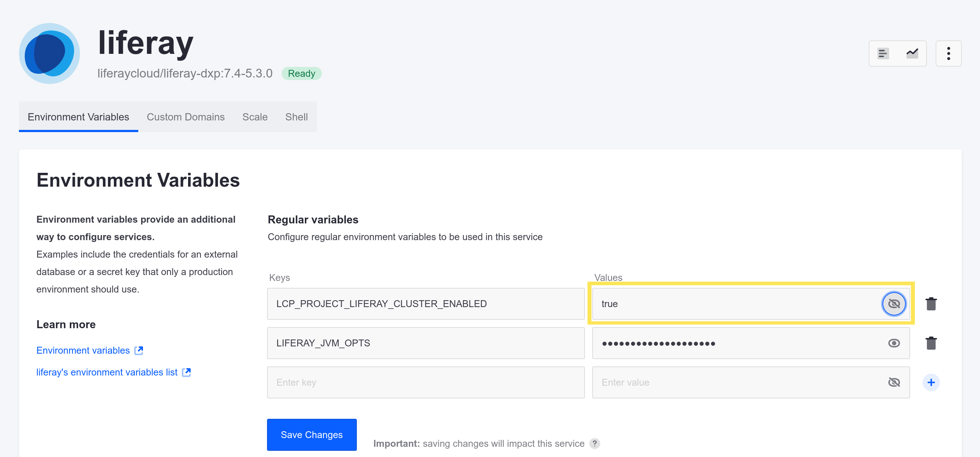Click the Important saving changes notice text

click(x=479, y=443)
